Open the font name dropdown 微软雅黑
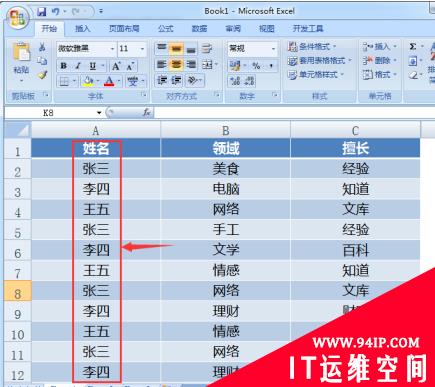Viewport: 435px width, 387px height. 112,49
